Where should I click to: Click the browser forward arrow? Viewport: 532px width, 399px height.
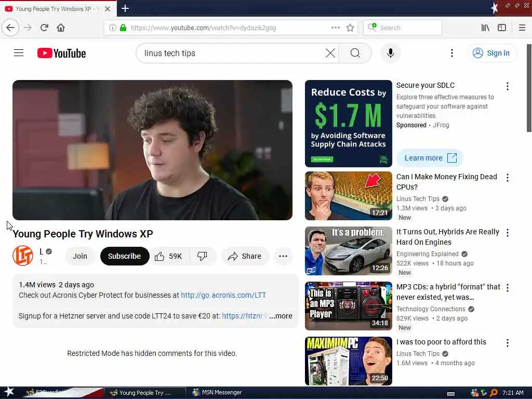(x=28, y=28)
